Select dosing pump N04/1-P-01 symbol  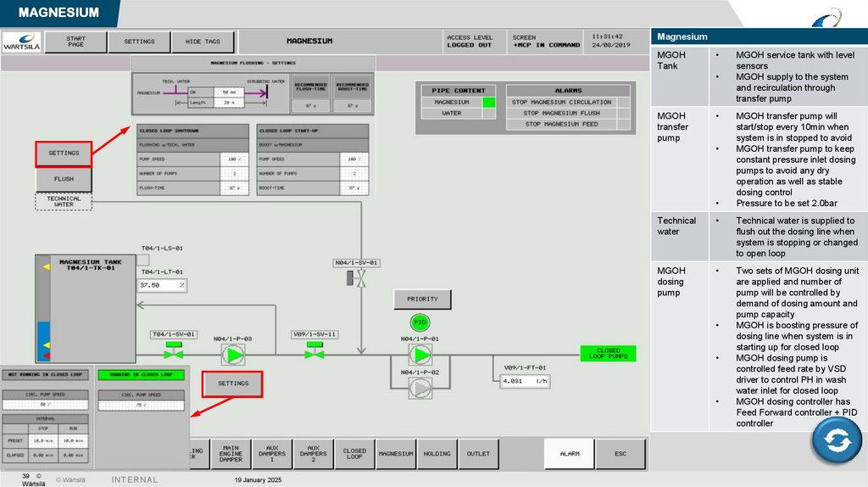(420, 355)
